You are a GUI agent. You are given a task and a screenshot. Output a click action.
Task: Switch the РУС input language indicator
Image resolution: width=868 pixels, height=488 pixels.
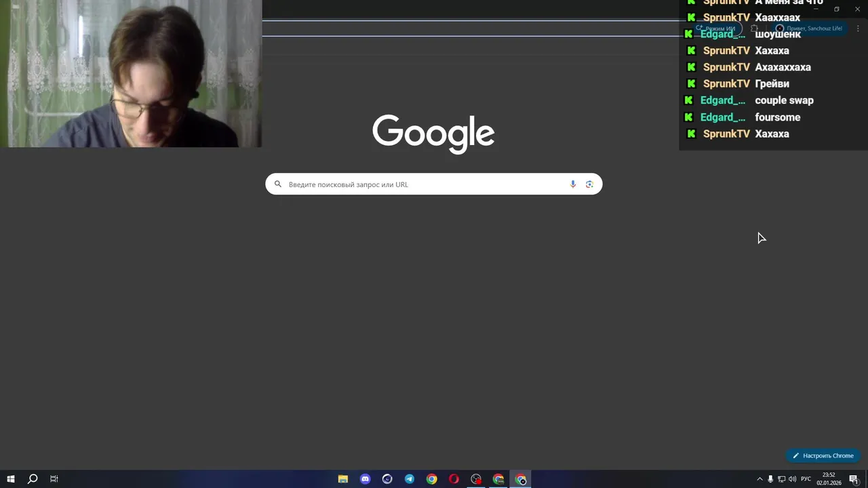(x=806, y=479)
